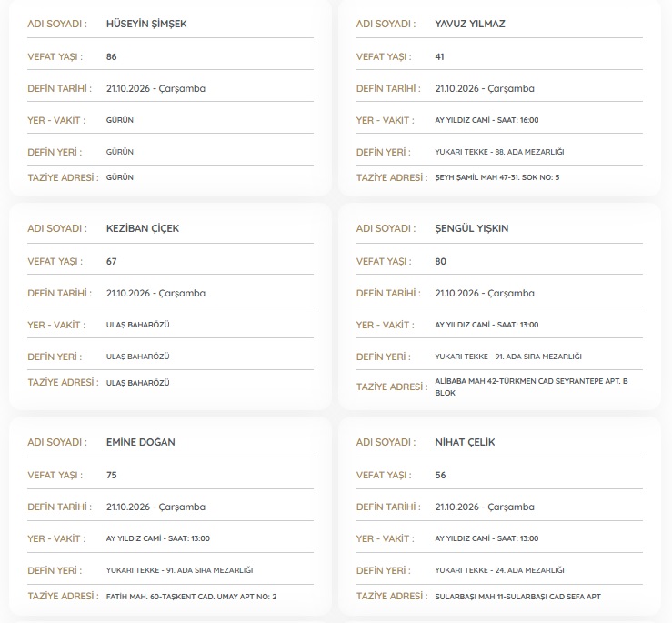Image resolution: width=672 pixels, height=623 pixels.
Task: Click Nihat Çelik's age value 56
Action: 440,475
